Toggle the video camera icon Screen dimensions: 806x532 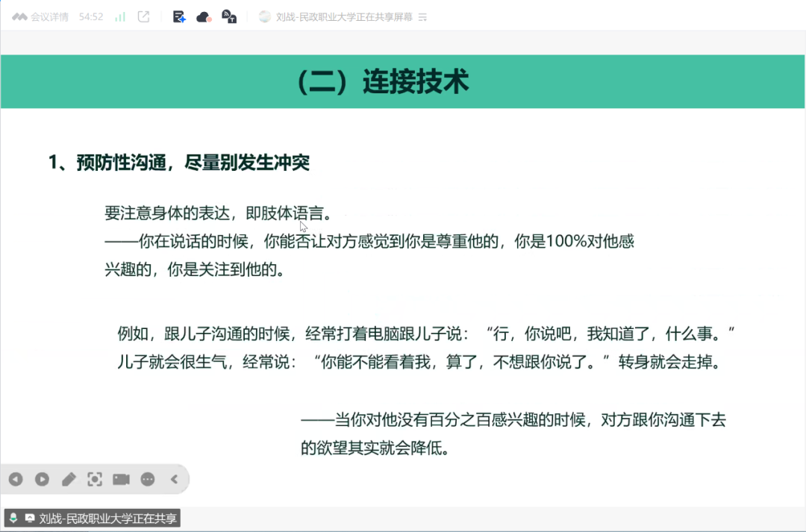click(x=121, y=479)
